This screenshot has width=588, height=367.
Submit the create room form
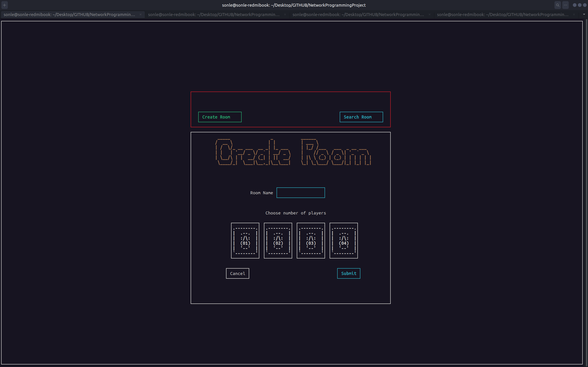point(349,274)
